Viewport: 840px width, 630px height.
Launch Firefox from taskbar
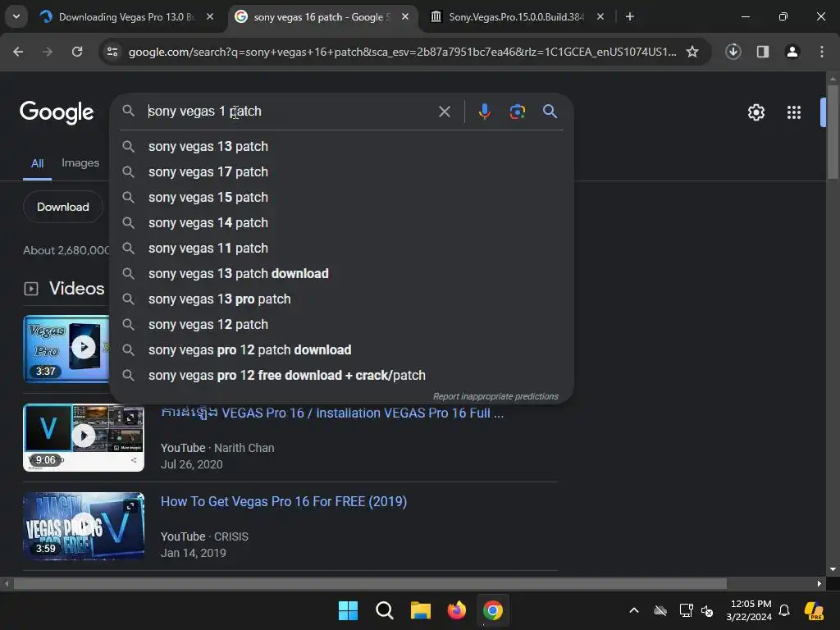click(456, 610)
